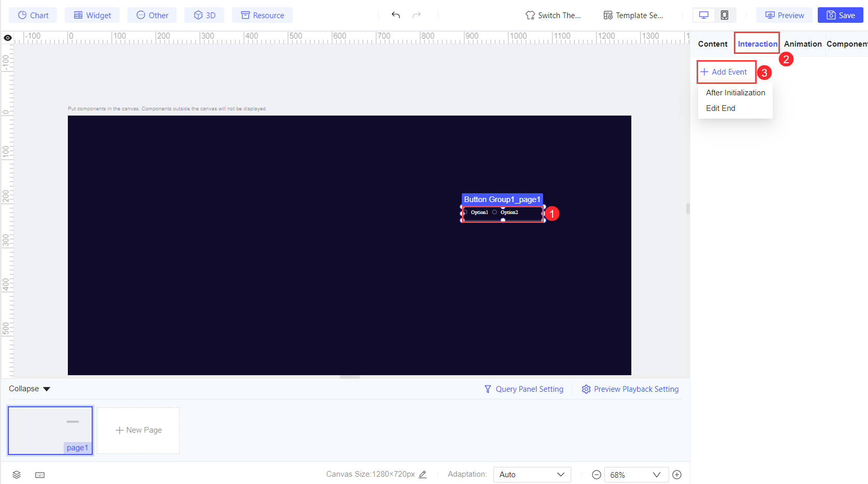868x484 pixels.
Task: Edit the canvas size pencil icon
Action: (x=423, y=474)
